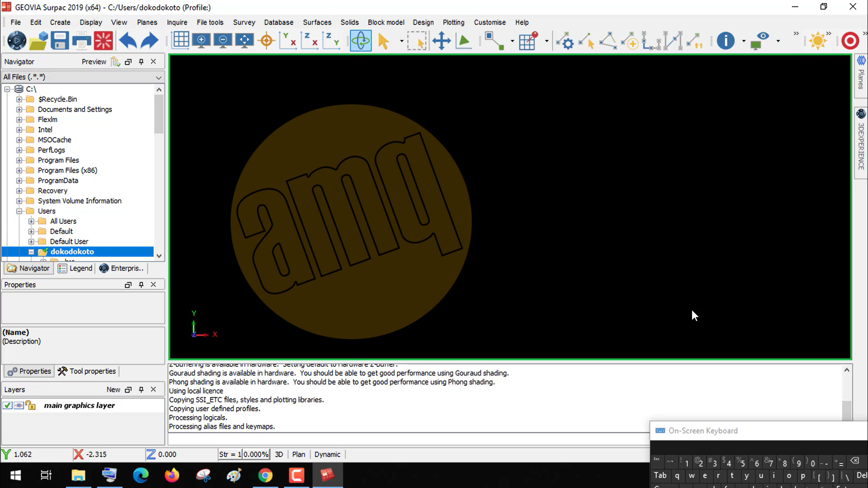
Task: Click New in the Layers panel
Action: click(x=113, y=389)
